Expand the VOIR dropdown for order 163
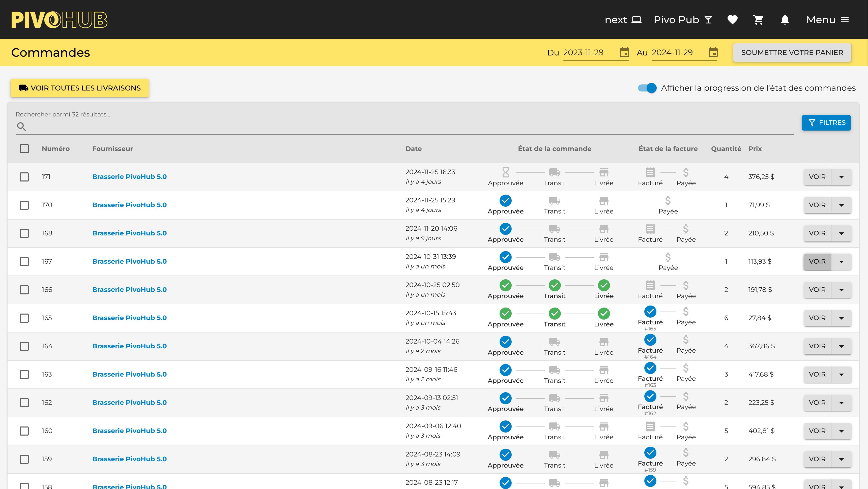Screen dimensions: 868x489 (841, 375)
